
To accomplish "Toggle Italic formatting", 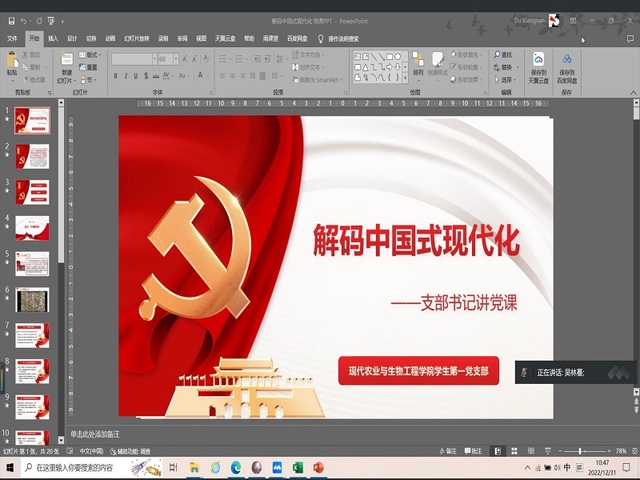I will (x=126, y=76).
